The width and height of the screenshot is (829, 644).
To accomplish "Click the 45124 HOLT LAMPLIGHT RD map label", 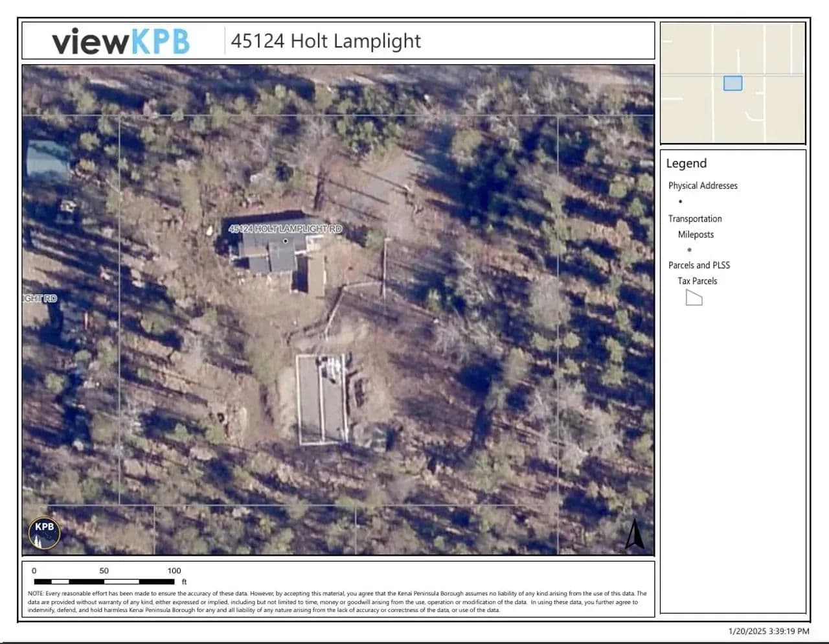I will coord(285,229).
